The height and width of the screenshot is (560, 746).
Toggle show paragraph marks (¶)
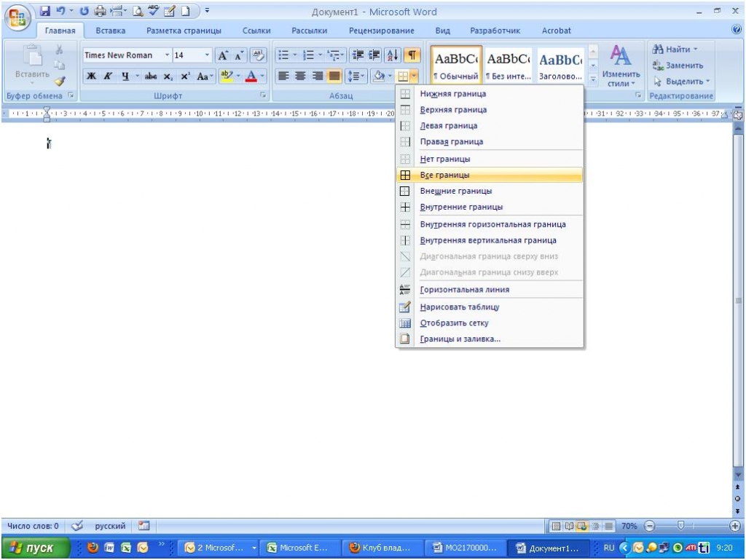[412, 56]
